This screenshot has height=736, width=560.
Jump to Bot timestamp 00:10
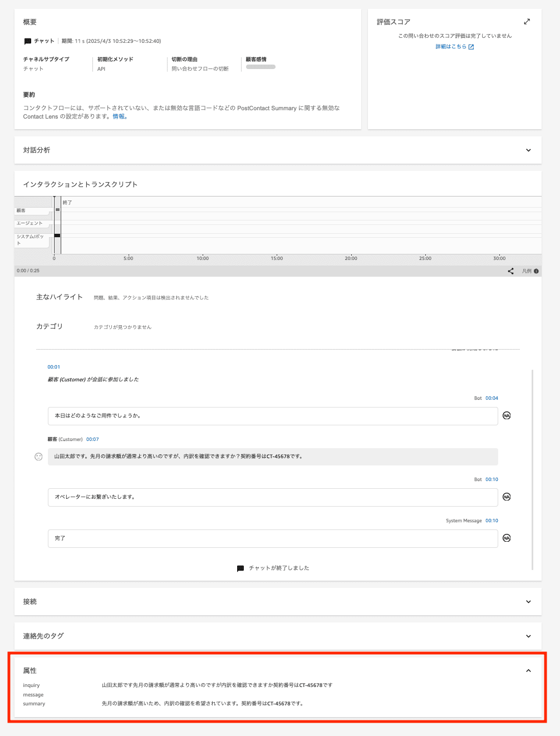click(x=492, y=479)
